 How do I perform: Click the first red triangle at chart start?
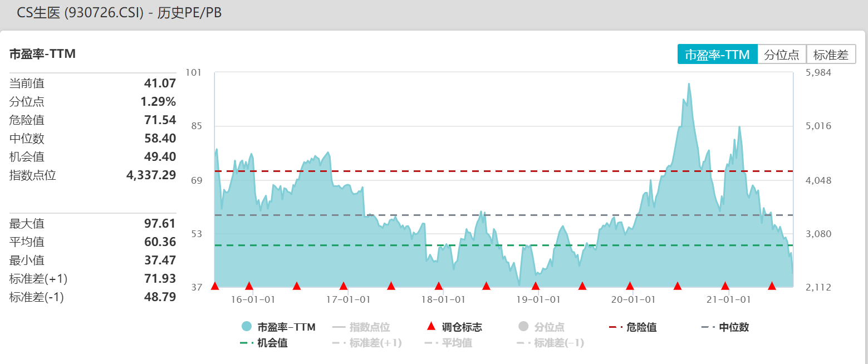point(215,286)
